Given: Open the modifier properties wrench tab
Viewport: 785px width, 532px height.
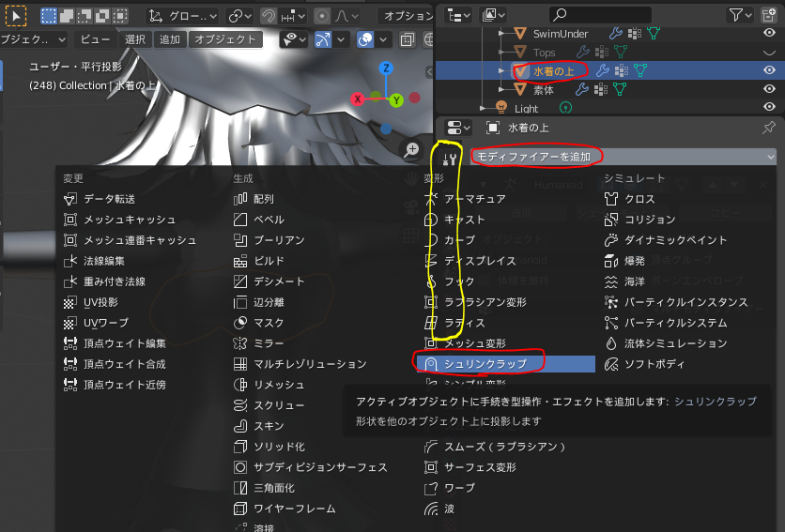Looking at the screenshot, I should [450, 159].
